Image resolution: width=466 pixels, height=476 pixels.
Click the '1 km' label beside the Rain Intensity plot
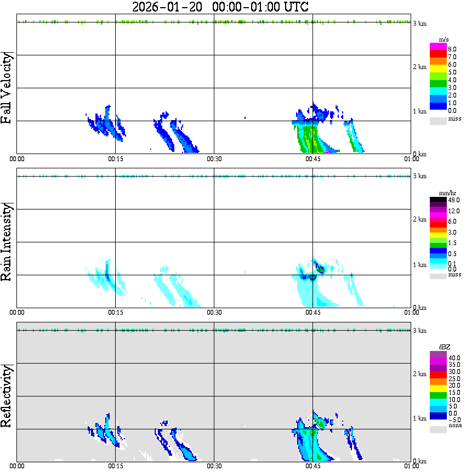pos(419,265)
